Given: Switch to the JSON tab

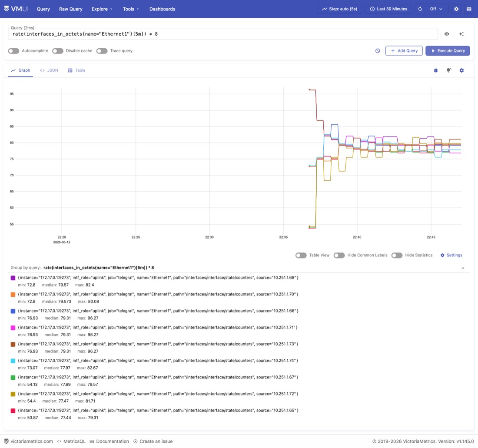Looking at the screenshot, I should point(49,70).
